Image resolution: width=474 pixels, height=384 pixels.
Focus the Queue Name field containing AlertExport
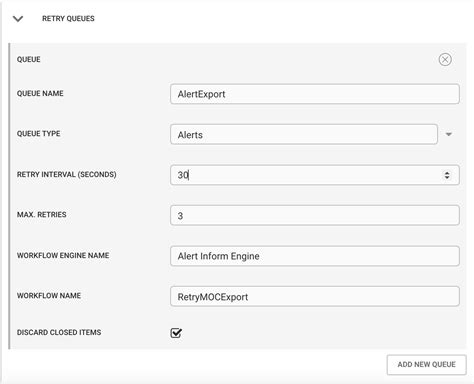coord(315,94)
